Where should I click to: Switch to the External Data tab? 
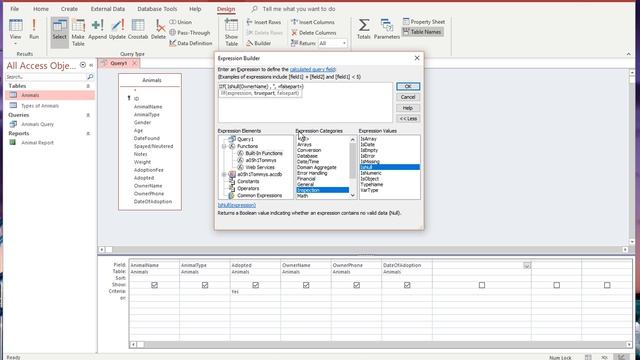(x=108, y=9)
